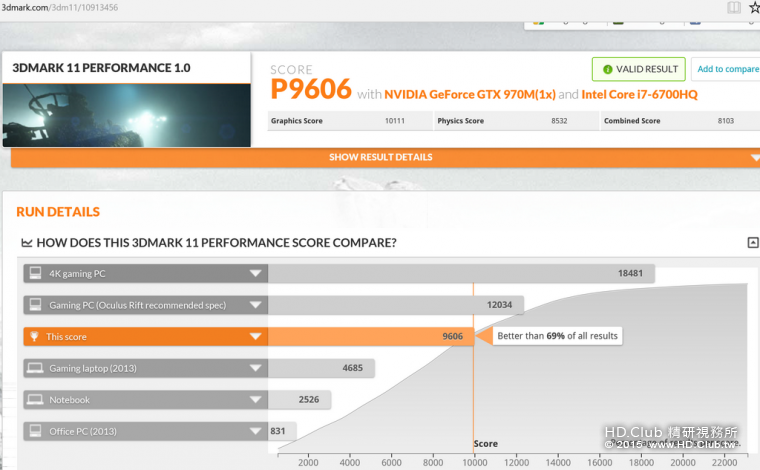
Task: Click the SHOW RESULT DETAILS bar
Action: tap(385, 157)
